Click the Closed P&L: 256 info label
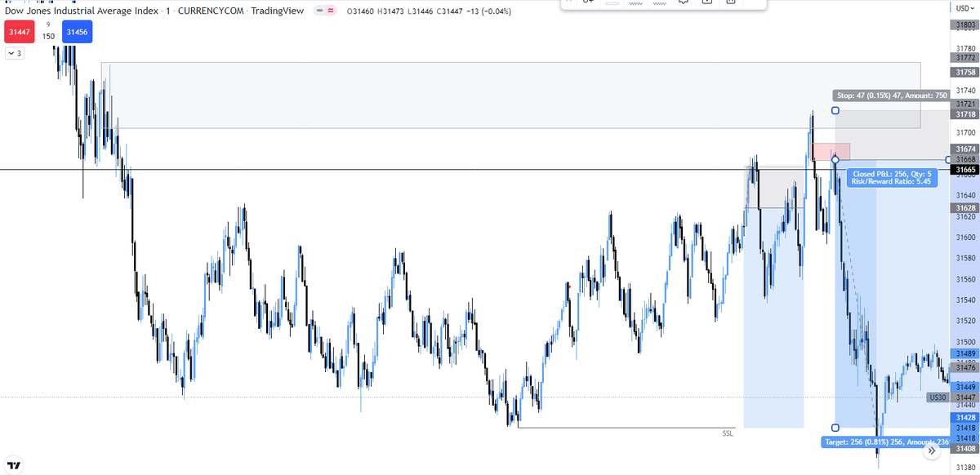The image size is (980, 475). click(x=893, y=177)
